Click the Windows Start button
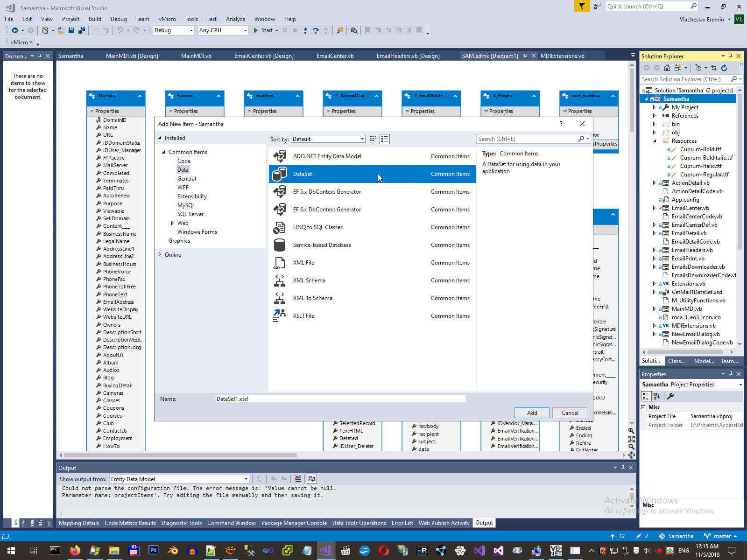The image size is (747, 560). (11, 551)
